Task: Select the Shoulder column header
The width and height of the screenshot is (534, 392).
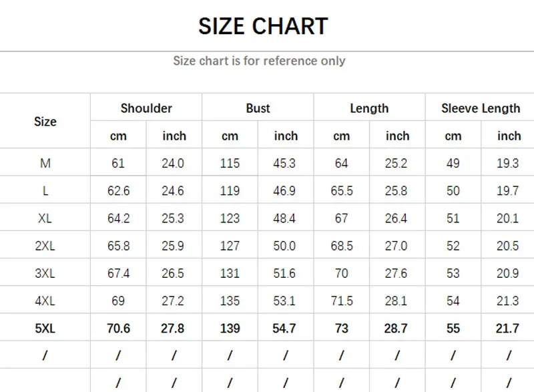Action: [146, 108]
